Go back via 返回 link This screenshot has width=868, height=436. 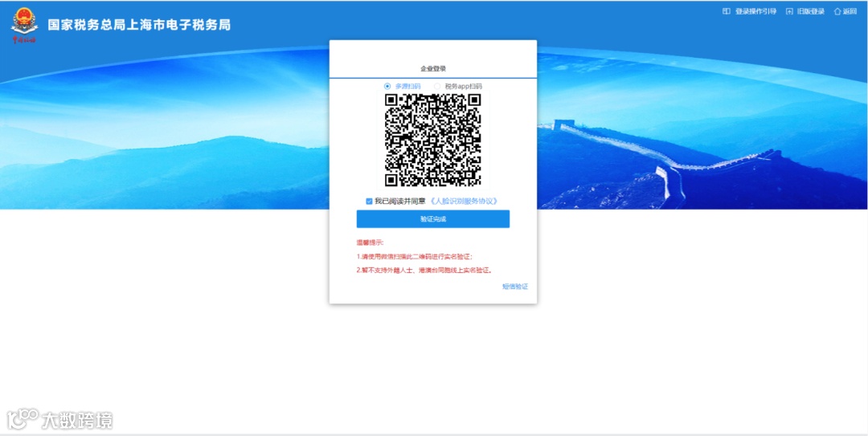tap(850, 11)
